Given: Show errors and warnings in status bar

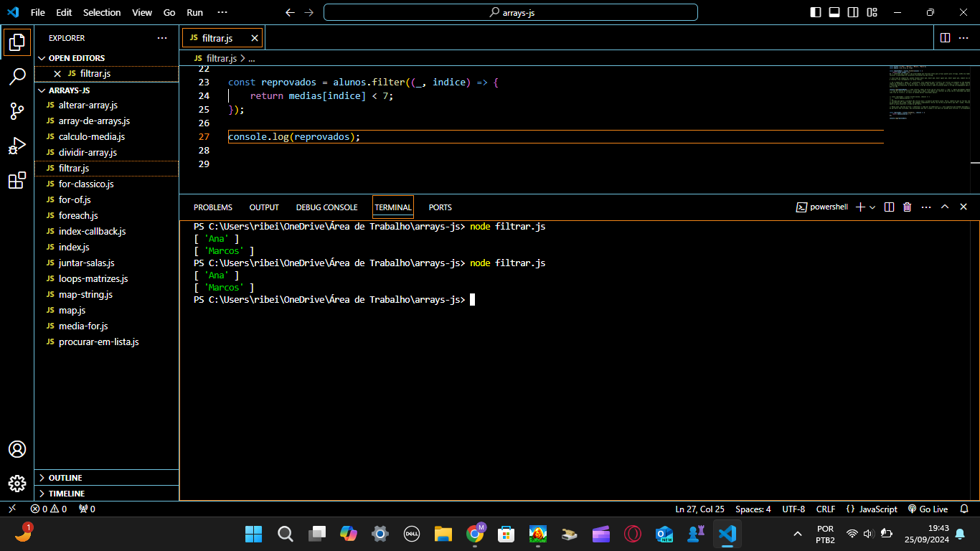Looking at the screenshot, I should click(x=49, y=509).
